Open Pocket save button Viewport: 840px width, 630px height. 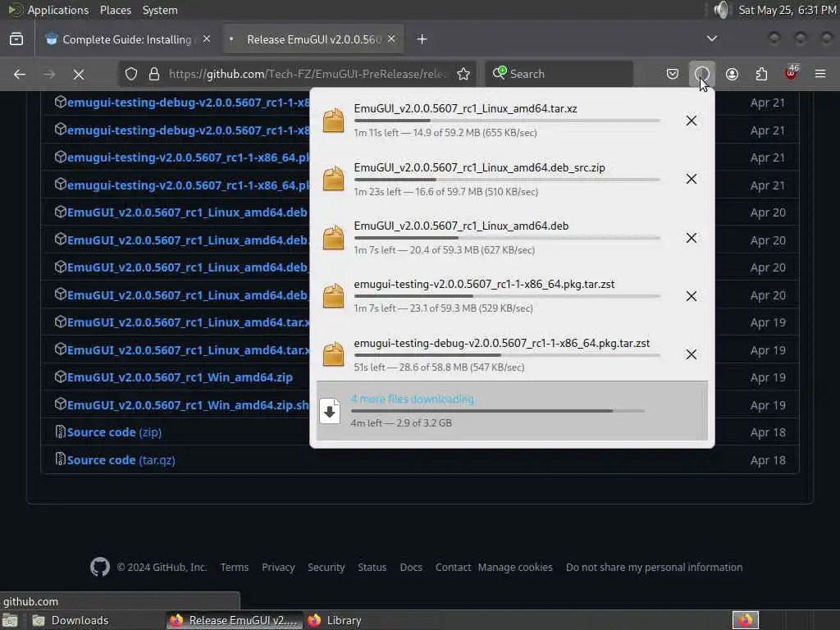pyautogui.click(x=673, y=74)
